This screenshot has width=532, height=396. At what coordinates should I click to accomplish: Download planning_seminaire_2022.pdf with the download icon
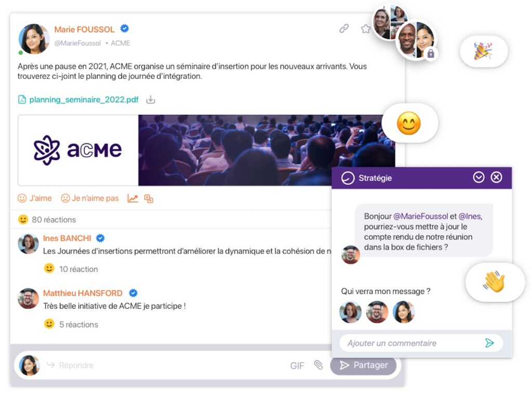150,99
